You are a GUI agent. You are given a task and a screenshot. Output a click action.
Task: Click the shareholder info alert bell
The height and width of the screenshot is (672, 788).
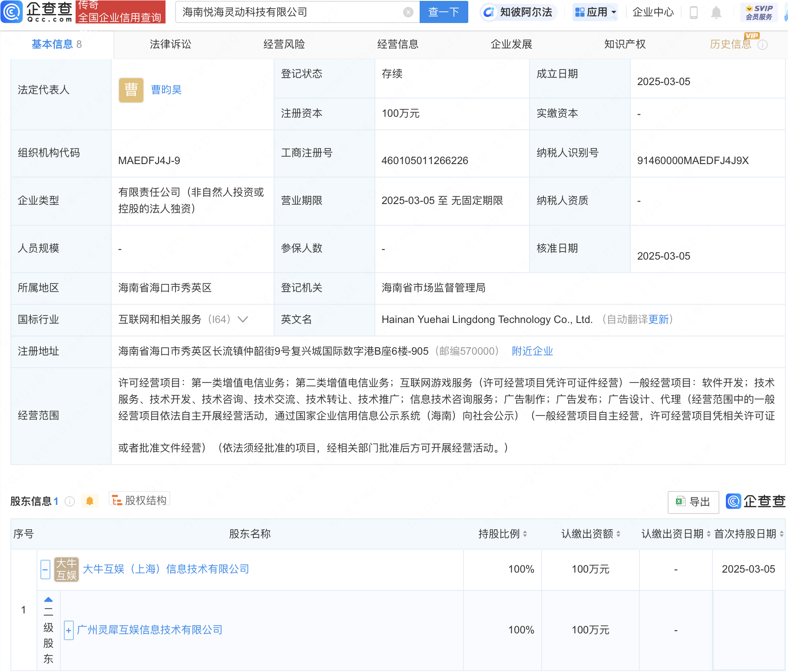tap(89, 501)
